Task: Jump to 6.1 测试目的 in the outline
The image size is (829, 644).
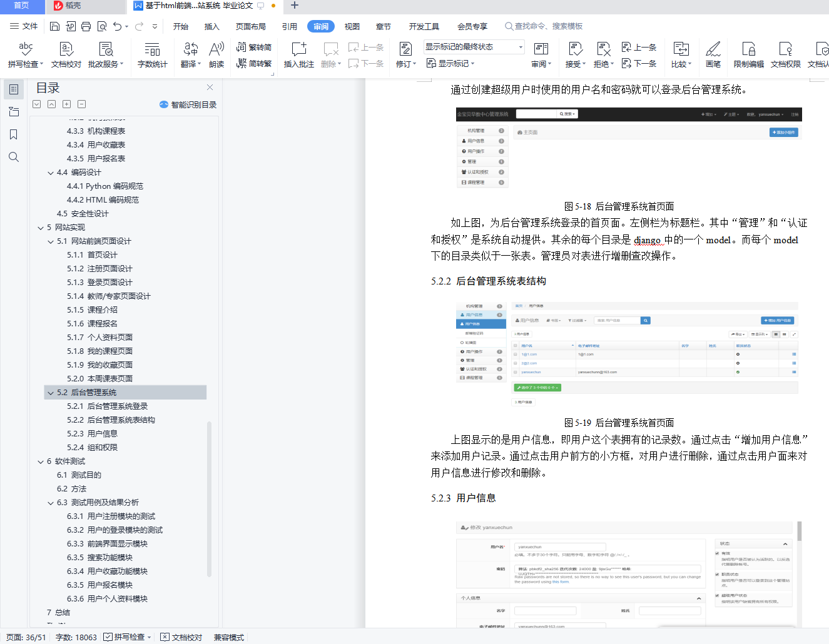Action: (79, 475)
